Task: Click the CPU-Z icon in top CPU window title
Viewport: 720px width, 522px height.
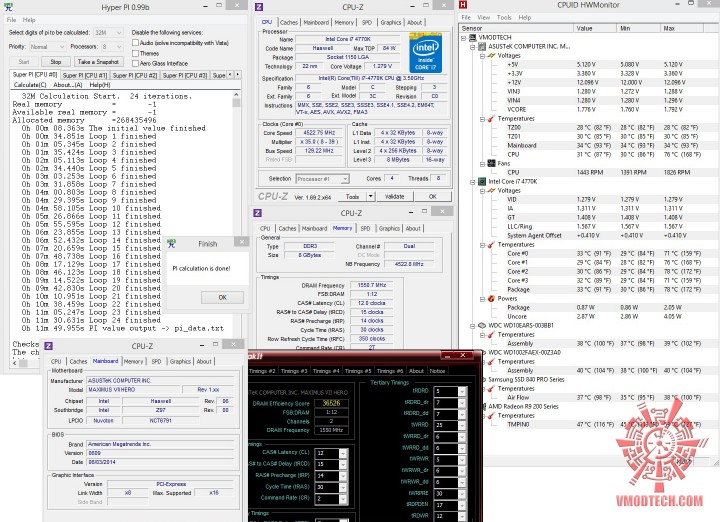Action: [259, 7]
